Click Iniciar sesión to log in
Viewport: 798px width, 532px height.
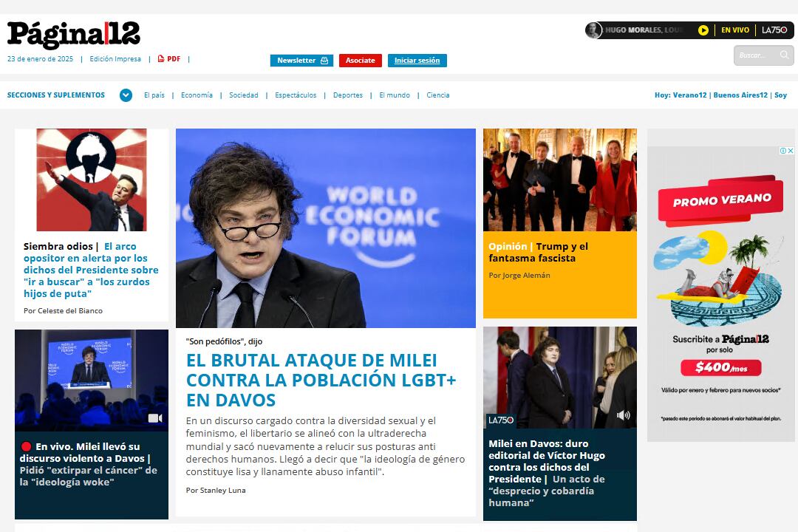[417, 61]
